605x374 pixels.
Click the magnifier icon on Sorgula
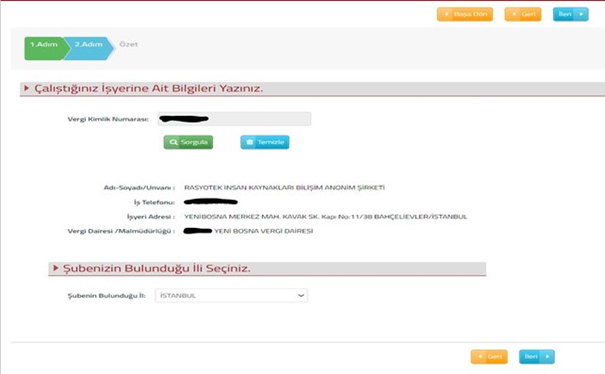[173, 142]
